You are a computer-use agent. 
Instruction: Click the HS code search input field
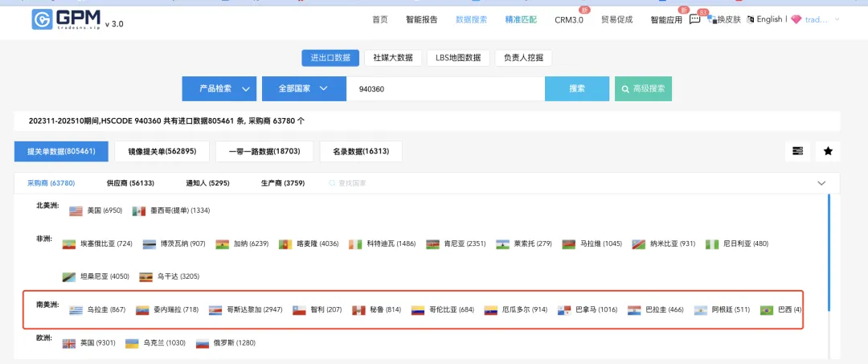444,88
